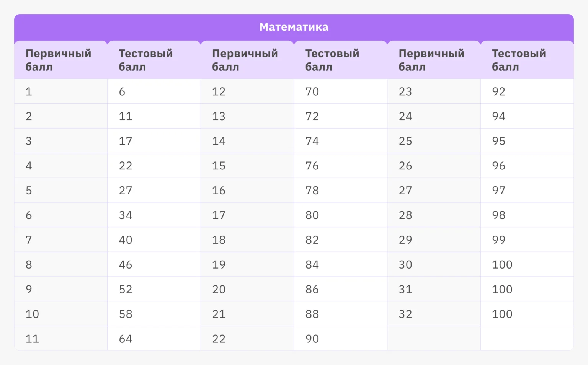
Task: Click the test score 90 cell
Action: [312, 339]
